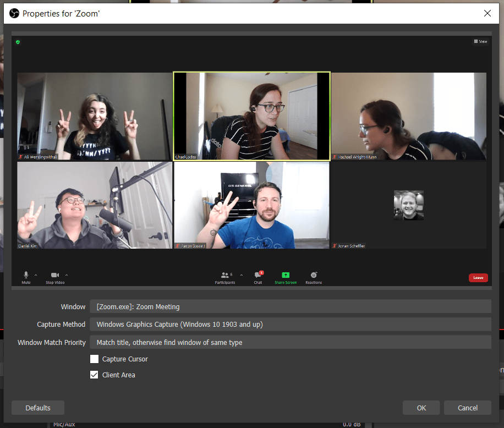
Task: Click the Stop Video camera icon
Action: pyautogui.click(x=55, y=275)
